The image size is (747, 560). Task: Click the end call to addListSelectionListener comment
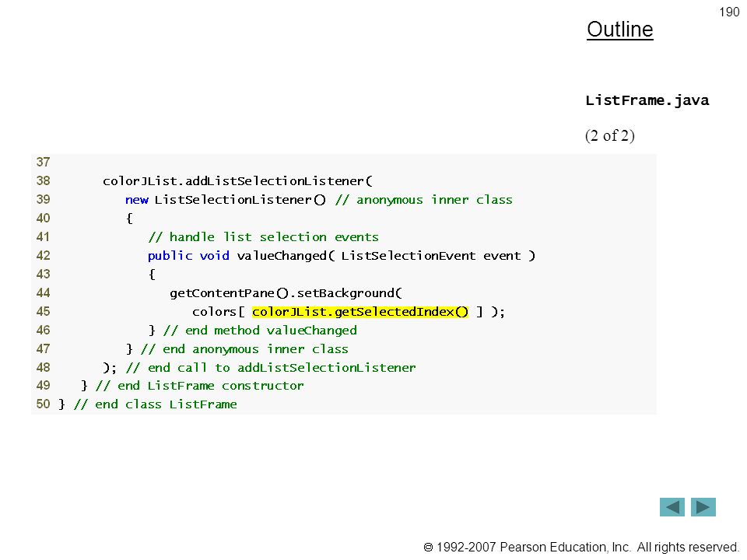click(x=271, y=368)
